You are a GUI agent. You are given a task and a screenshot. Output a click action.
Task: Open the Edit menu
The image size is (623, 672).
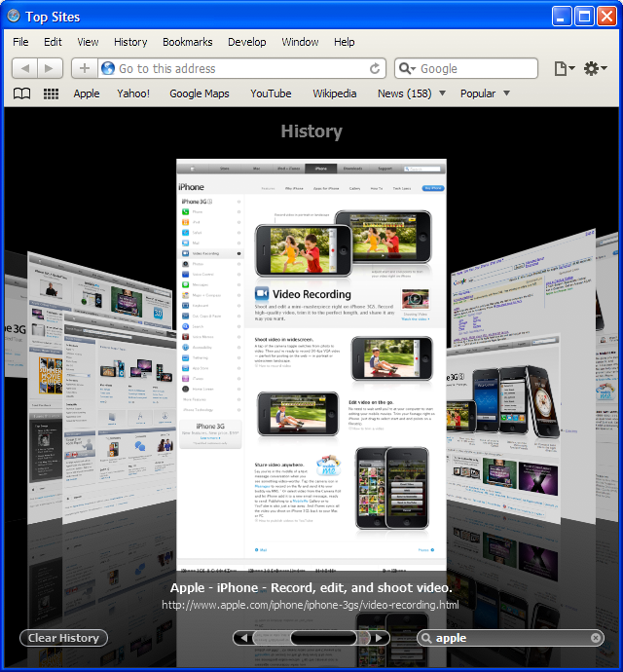click(53, 42)
